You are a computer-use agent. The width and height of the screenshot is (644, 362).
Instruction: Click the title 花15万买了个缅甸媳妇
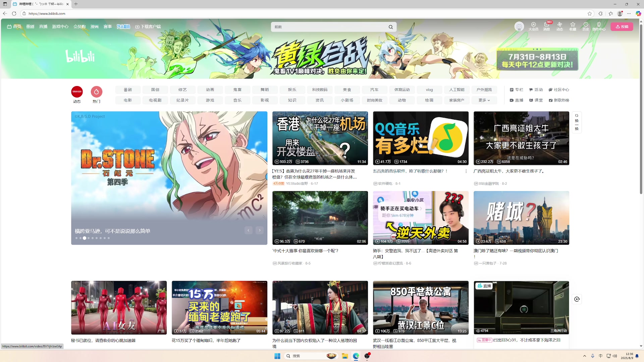click(206, 341)
